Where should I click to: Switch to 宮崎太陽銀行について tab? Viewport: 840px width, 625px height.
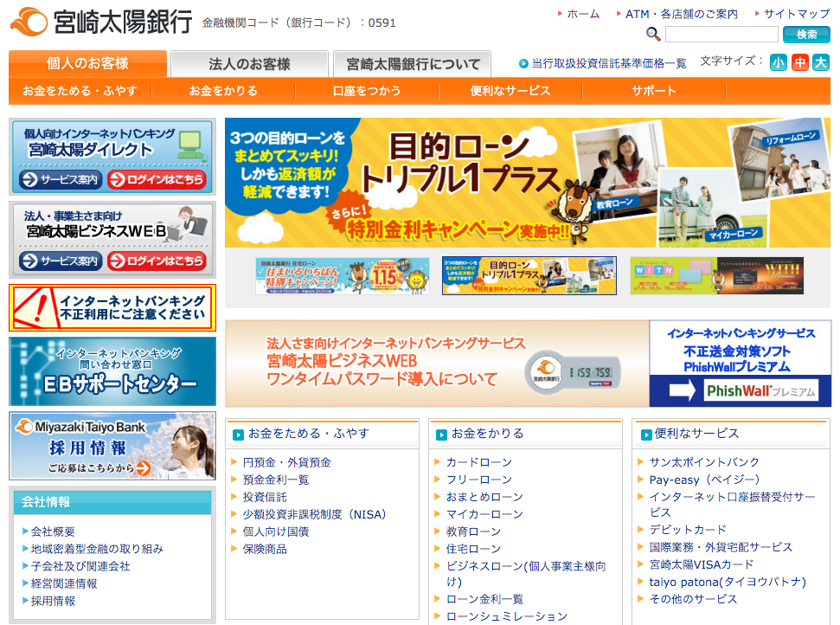click(413, 64)
